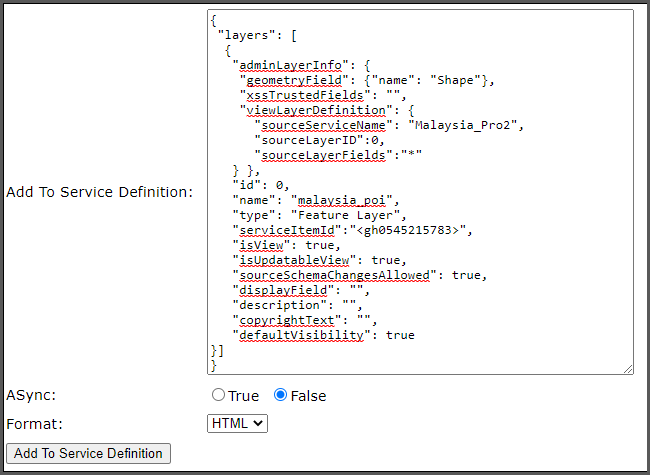The height and width of the screenshot is (475, 650).
Task: Click the "Feature Layer" type value
Action: (345, 215)
